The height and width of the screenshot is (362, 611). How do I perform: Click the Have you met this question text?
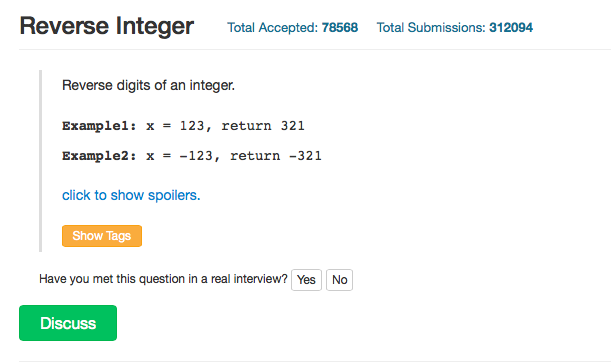click(x=163, y=279)
